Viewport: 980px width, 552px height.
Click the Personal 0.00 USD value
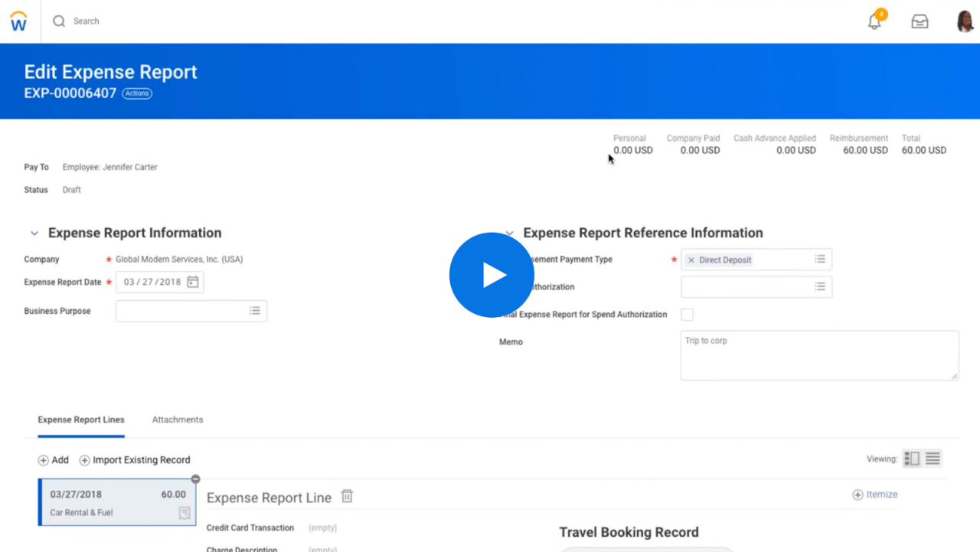(633, 151)
